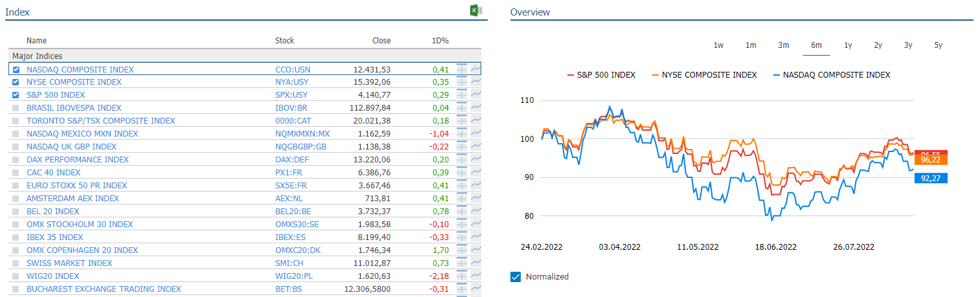Collapse the Major Indices group header
980x297 pixels.
click(x=245, y=56)
